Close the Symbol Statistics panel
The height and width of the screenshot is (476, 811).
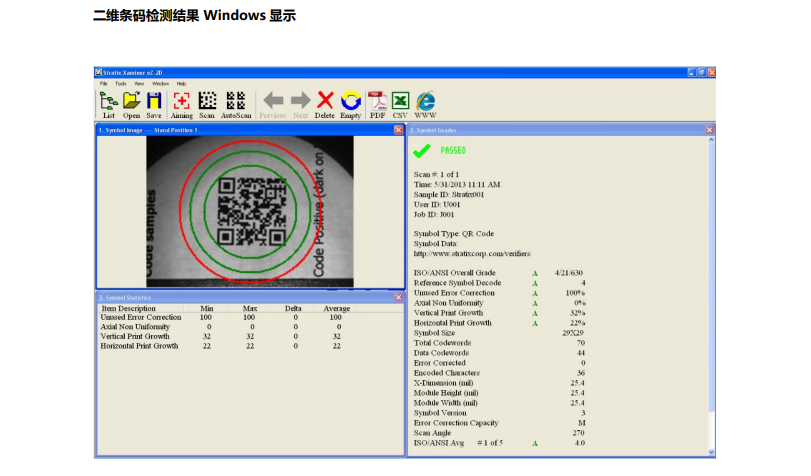pos(398,298)
